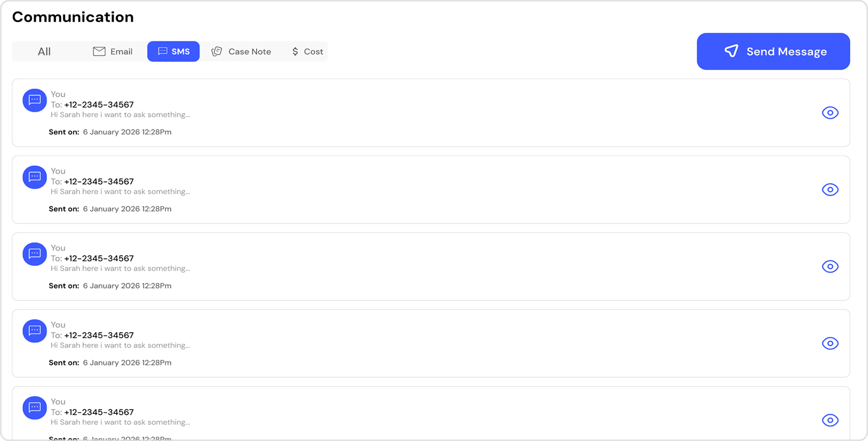Click the SMS bubble avatar of the fifth message

tap(35, 408)
